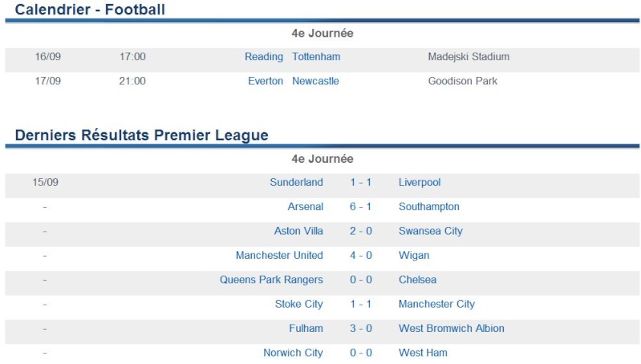The height and width of the screenshot is (364, 641).
Task: Select the Queens Park Rangers link
Action: [x=271, y=281]
